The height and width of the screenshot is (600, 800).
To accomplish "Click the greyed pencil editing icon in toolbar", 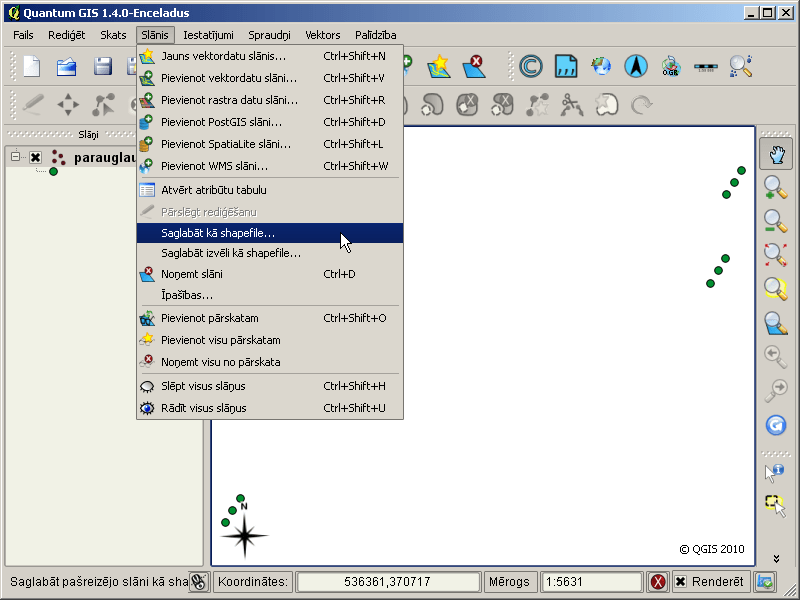I will click(33, 105).
